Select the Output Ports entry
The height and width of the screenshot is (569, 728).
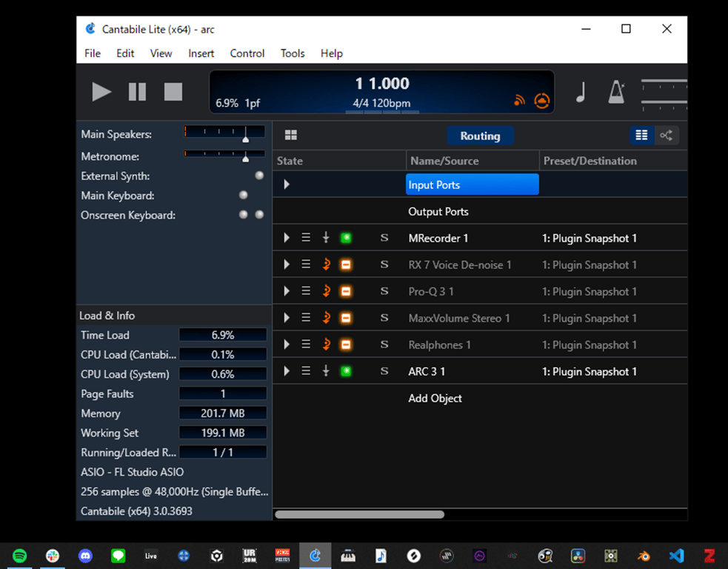coord(438,211)
